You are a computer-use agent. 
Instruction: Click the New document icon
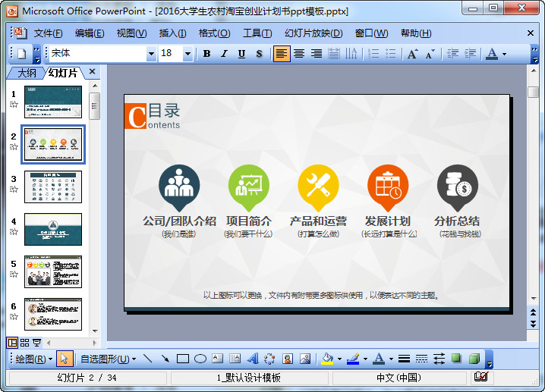[22, 54]
